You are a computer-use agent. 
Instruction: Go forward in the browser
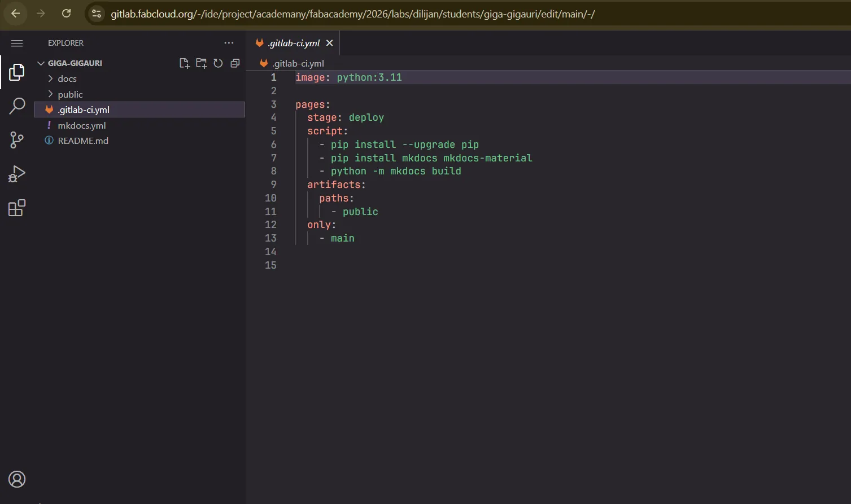(x=41, y=14)
